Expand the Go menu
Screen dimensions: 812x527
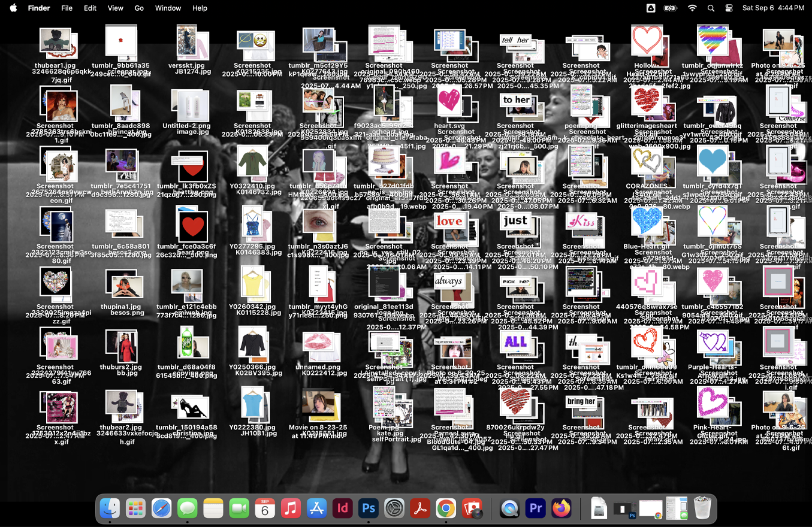[139, 8]
